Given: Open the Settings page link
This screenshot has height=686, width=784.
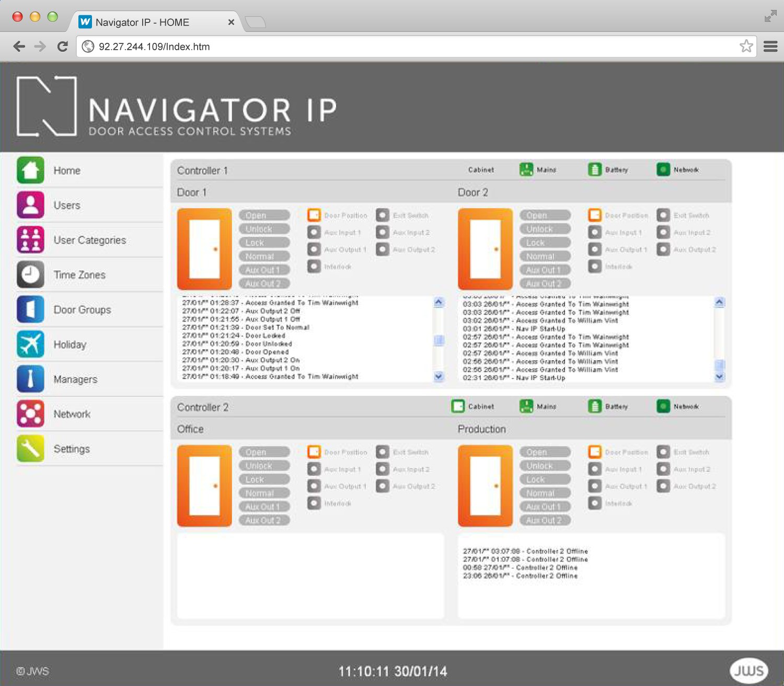Looking at the screenshot, I should 72,449.
